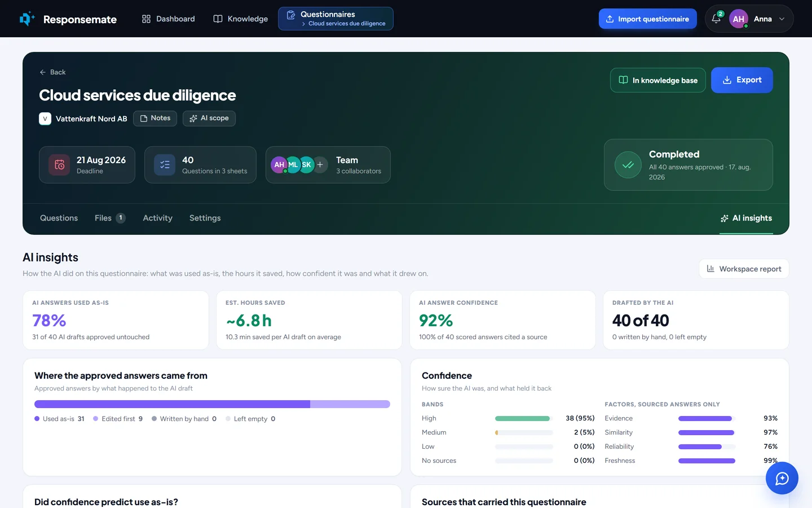Viewport: 812px width, 508px height.
Task: Click the 92% confidence value
Action: click(436, 321)
